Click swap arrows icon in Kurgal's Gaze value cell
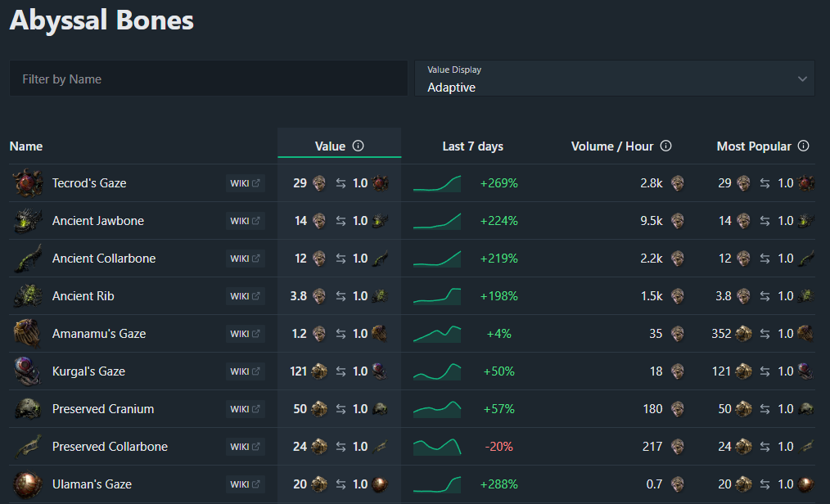 (x=341, y=371)
